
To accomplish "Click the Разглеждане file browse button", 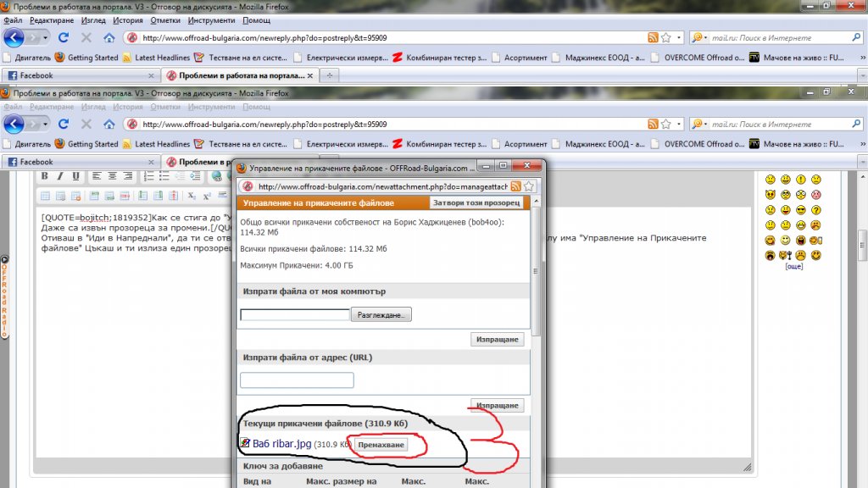I will [x=381, y=315].
